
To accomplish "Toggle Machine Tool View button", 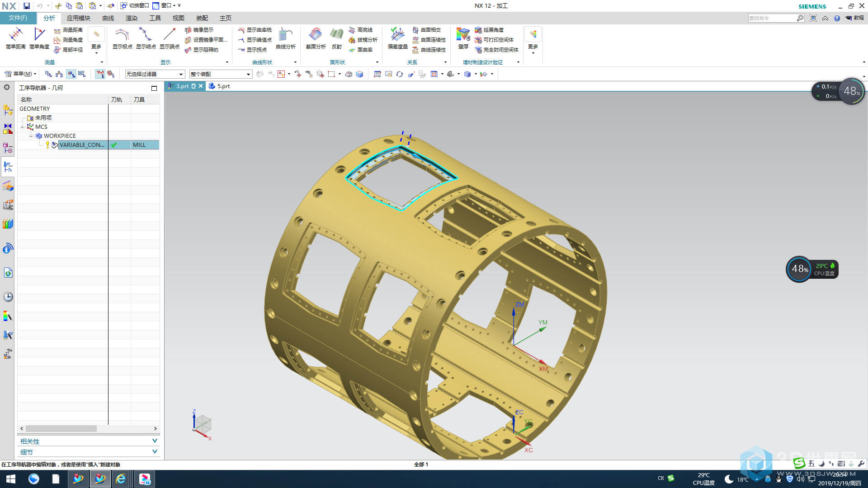I will [59, 74].
